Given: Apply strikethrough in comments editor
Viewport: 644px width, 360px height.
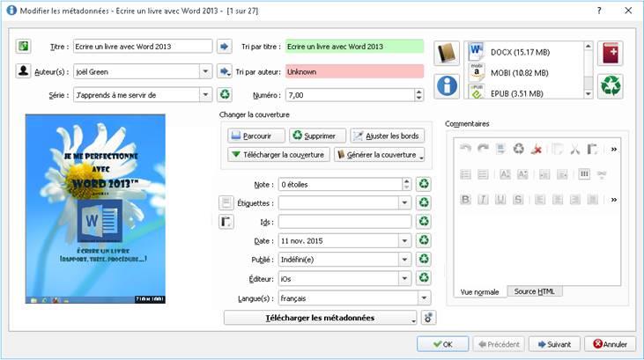Looking at the screenshot, I should pos(518,200).
